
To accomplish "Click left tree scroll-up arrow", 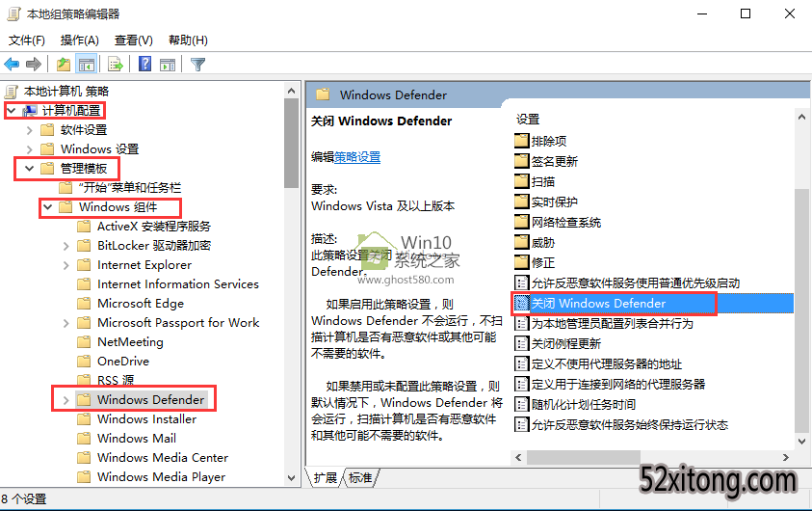I will click(x=291, y=92).
